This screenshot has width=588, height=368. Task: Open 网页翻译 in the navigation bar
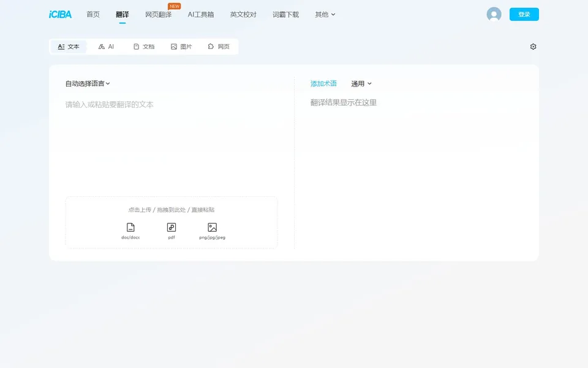click(x=158, y=15)
